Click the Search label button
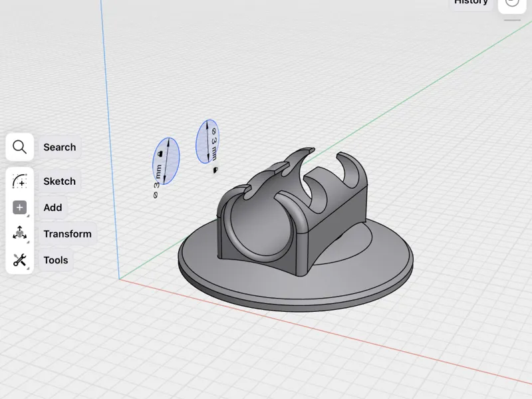Screen dimensions: 532x399 60,147
